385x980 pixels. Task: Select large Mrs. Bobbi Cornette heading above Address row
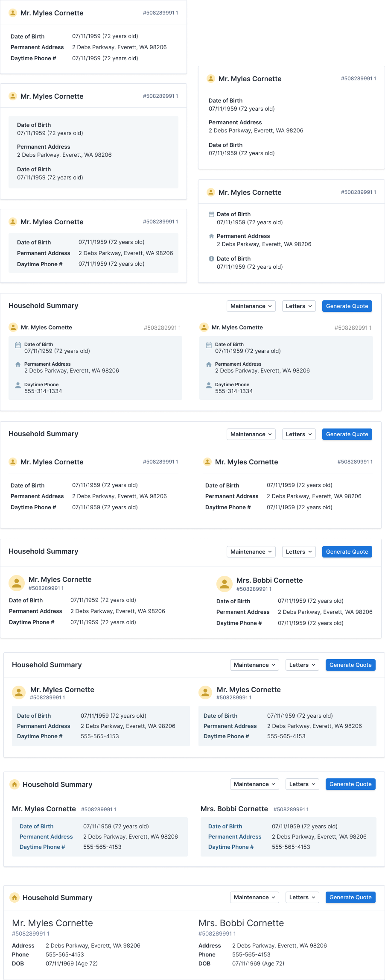click(241, 923)
